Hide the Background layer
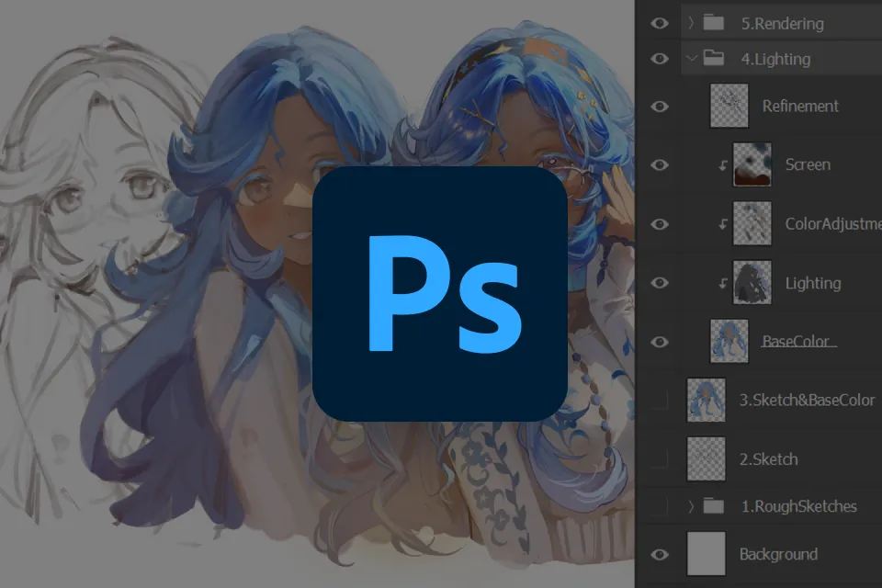The width and height of the screenshot is (882, 588). coord(660,554)
